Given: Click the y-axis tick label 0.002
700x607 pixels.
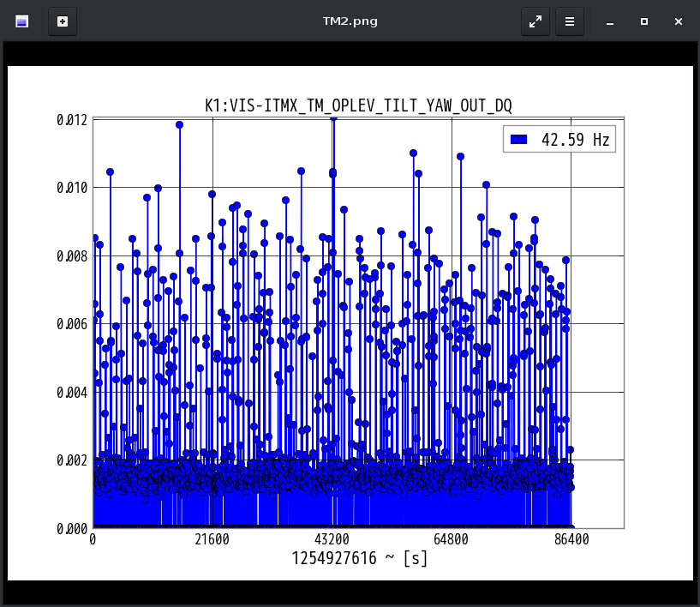Looking at the screenshot, I should click(x=72, y=460).
